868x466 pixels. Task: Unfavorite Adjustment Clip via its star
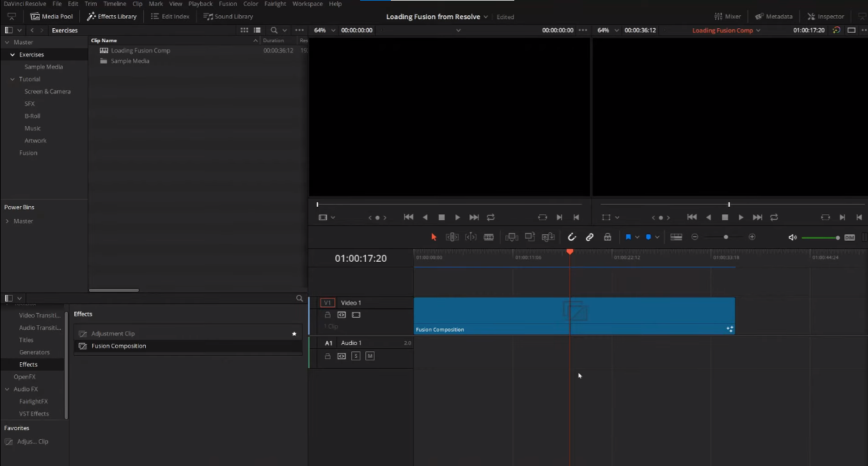pos(294,333)
